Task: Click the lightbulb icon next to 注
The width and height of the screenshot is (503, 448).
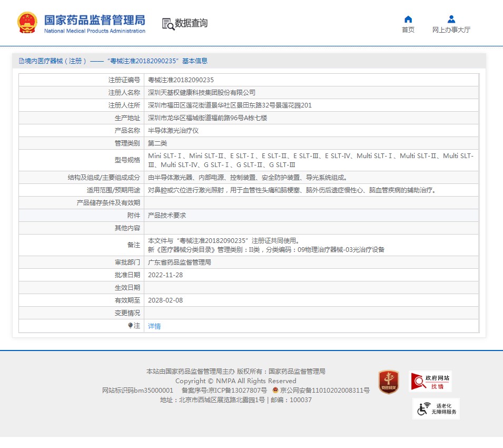Action: (x=130, y=325)
